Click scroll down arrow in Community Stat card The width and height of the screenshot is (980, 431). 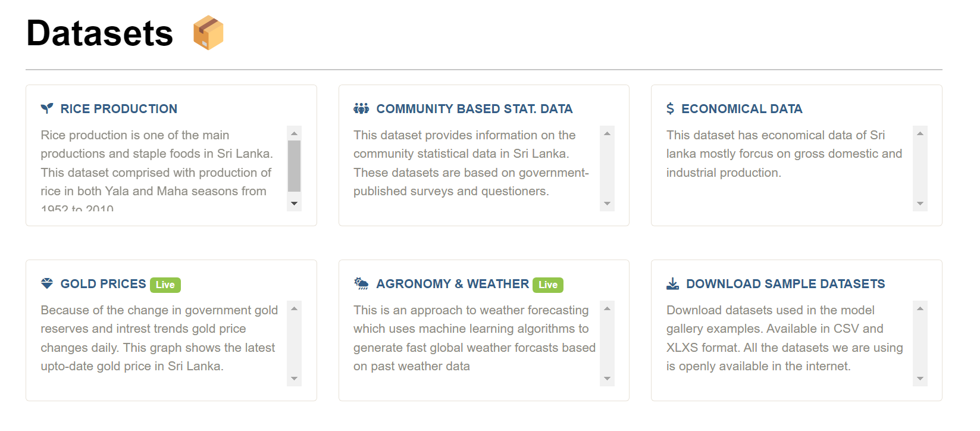tap(607, 204)
